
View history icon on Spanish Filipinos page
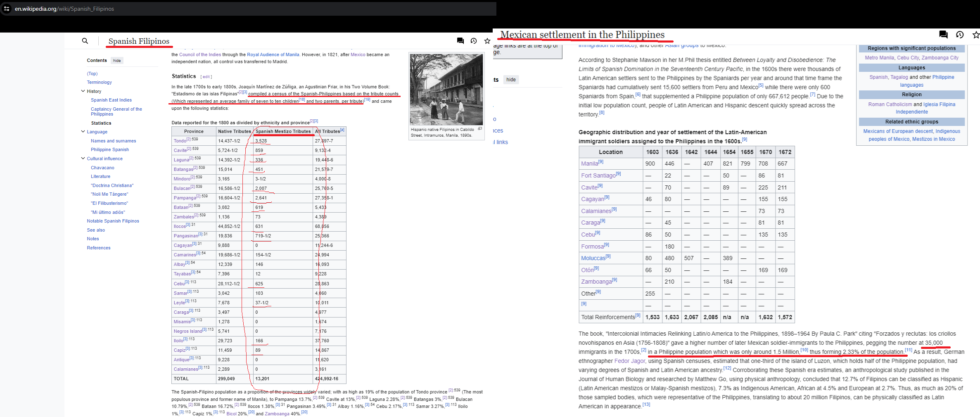pyautogui.click(x=474, y=40)
